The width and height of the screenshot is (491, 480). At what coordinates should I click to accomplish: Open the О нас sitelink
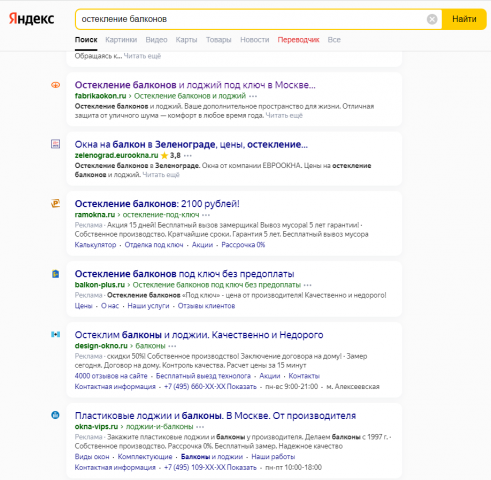(110, 306)
